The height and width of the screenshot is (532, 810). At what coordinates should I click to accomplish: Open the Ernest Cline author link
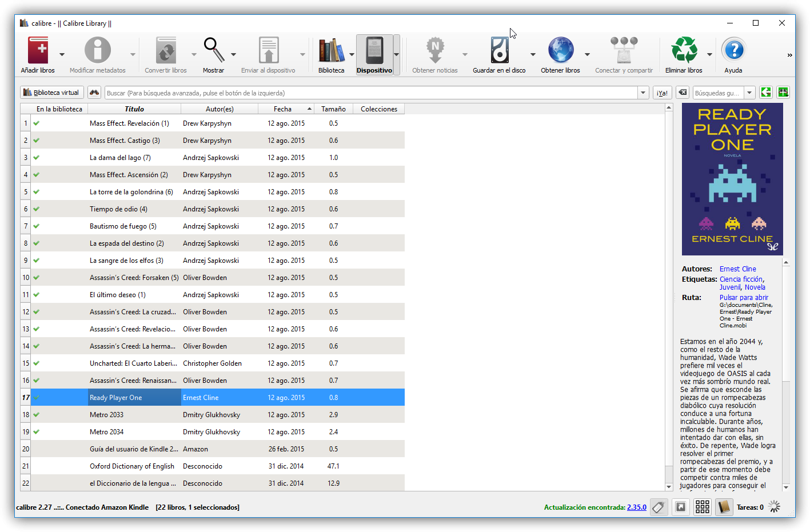coord(738,269)
